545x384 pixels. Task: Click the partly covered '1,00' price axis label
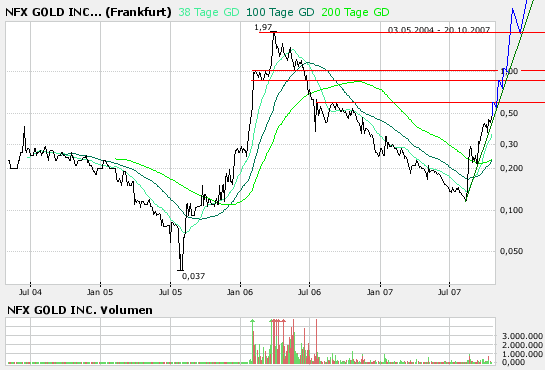[510, 71]
